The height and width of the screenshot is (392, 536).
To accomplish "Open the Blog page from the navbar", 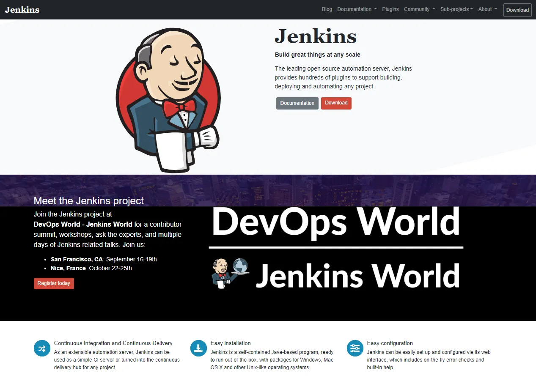I will click(327, 9).
